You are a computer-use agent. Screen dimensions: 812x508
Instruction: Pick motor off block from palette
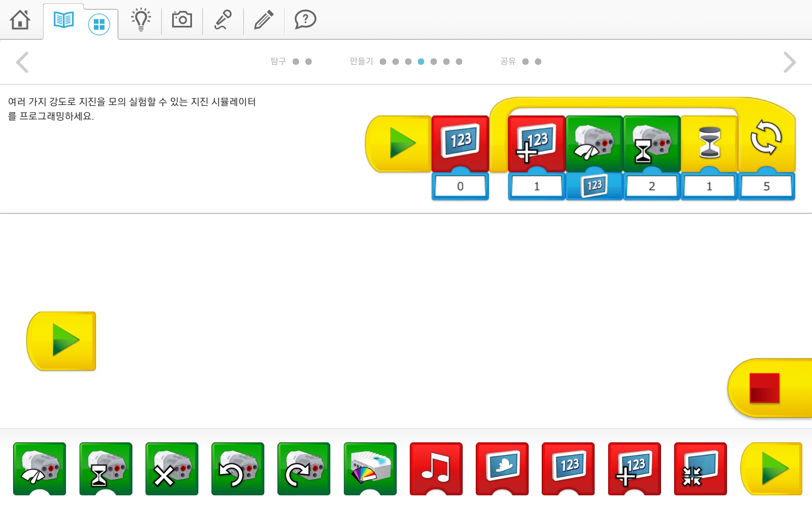(172, 469)
